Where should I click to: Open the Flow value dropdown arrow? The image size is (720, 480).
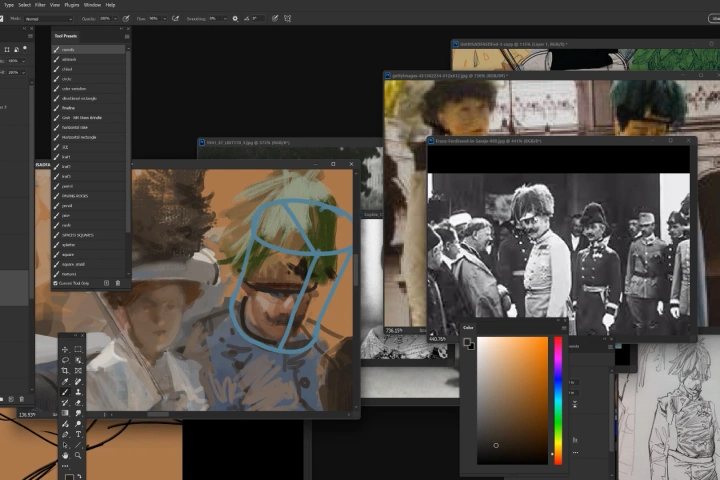coord(164,19)
